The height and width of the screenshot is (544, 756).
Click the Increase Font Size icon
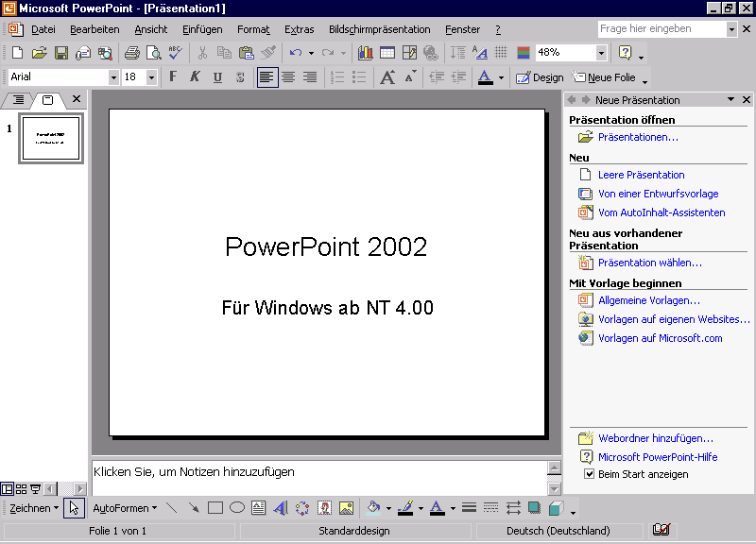[387, 77]
